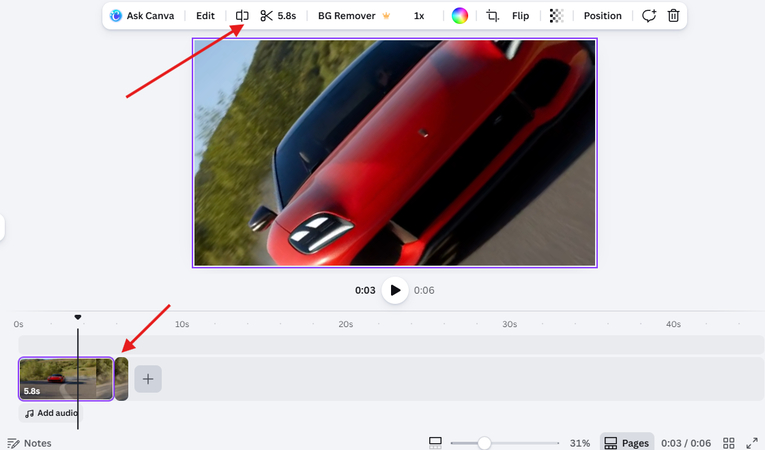The height and width of the screenshot is (450, 765).
Task: Adjust the zoom slider handle
Action: 484,443
